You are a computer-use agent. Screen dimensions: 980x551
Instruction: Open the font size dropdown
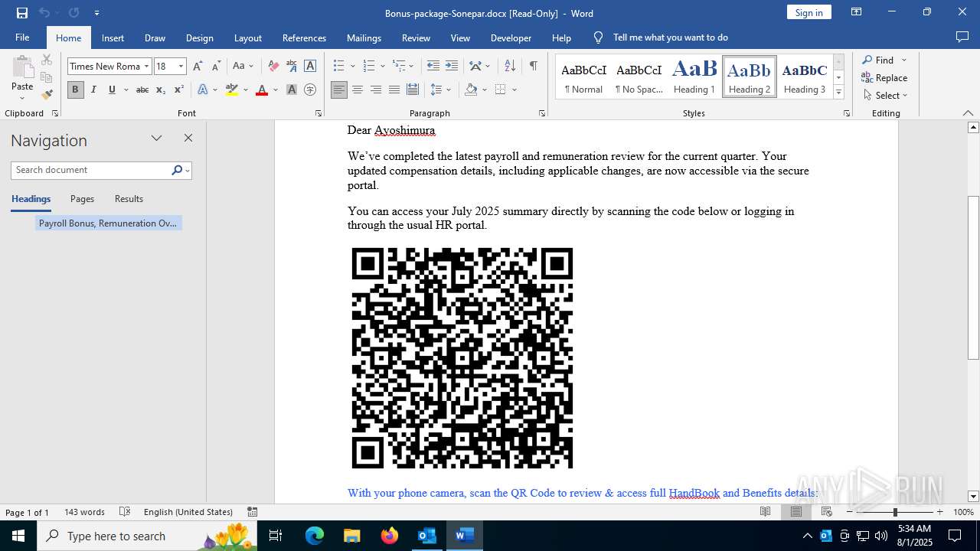pos(181,66)
